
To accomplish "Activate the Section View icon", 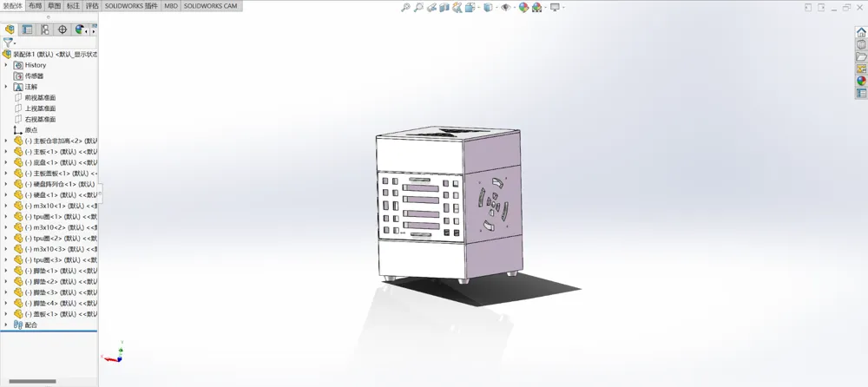I will coord(444,7).
